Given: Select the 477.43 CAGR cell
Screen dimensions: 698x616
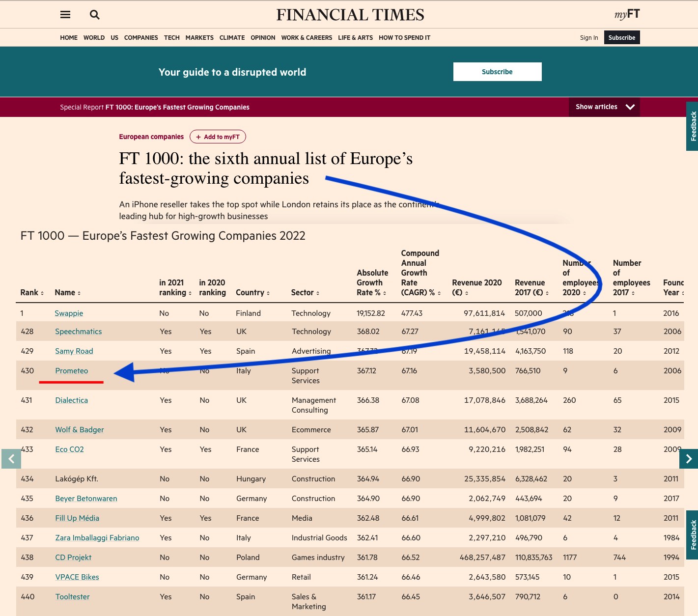Looking at the screenshot, I should click(x=412, y=313).
